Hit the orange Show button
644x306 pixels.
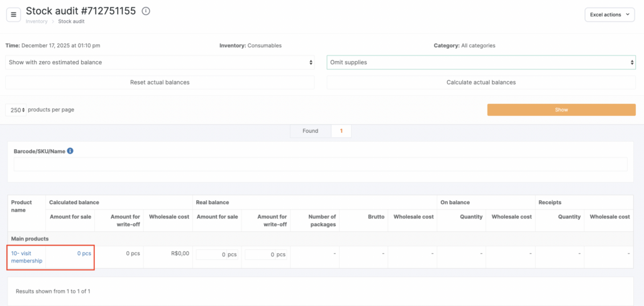561,110
